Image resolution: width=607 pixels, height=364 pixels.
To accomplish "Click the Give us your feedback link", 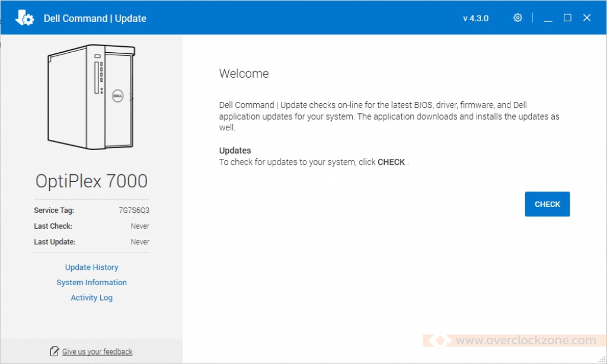I will point(97,352).
